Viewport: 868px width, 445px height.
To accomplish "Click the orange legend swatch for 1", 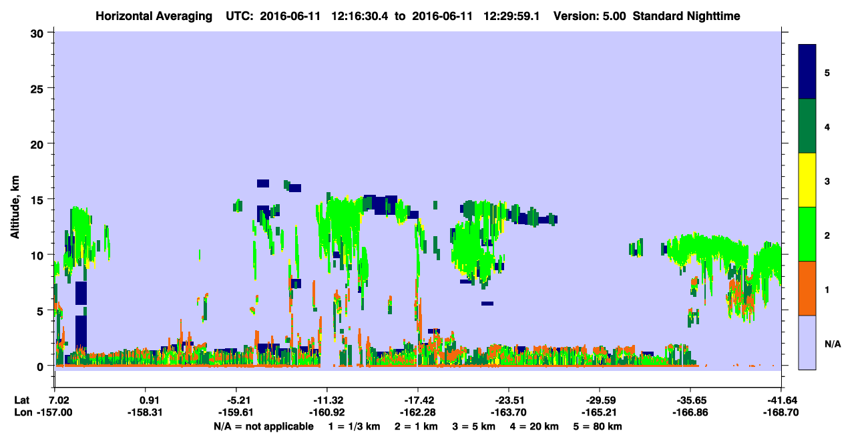I will [x=807, y=288].
